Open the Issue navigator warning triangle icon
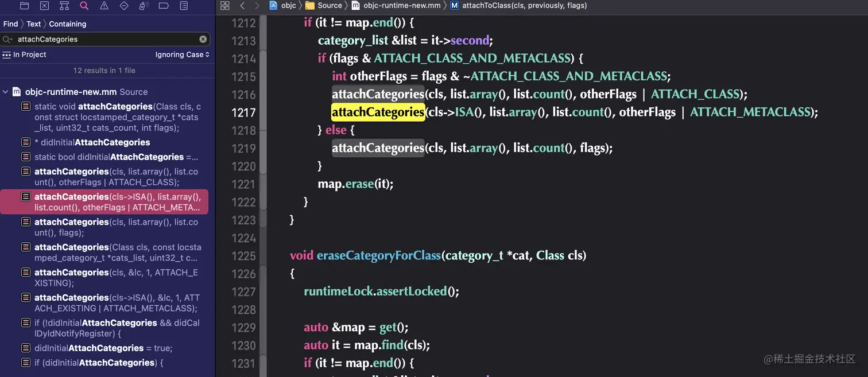 (x=104, y=6)
